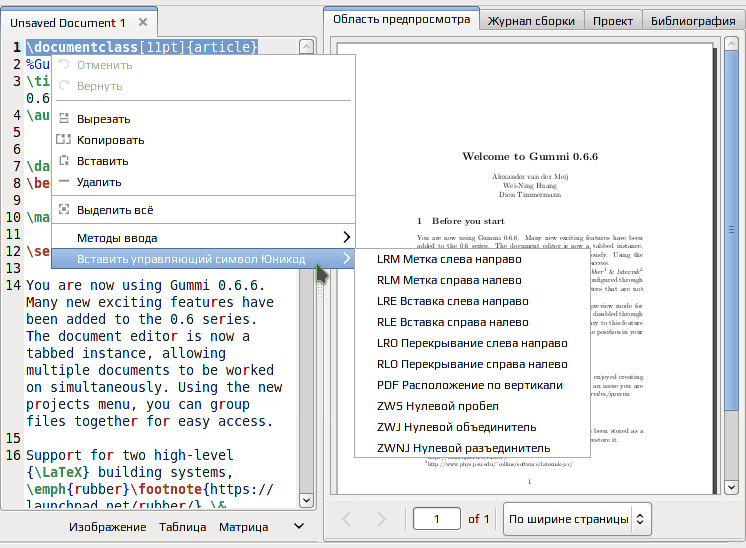Image resolution: width=746 pixels, height=548 pixels.
Task: Open the Проект tab
Action: coord(613,21)
